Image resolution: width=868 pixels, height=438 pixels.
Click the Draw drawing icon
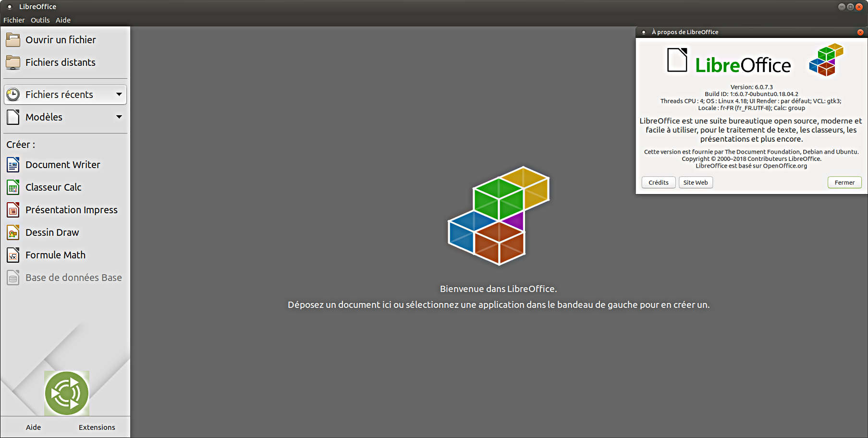click(13, 232)
